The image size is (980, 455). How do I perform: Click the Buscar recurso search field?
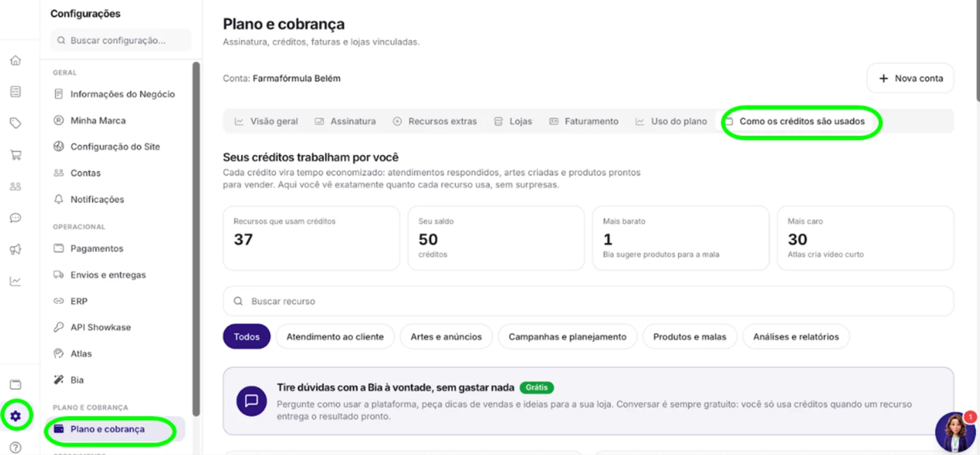pos(588,301)
